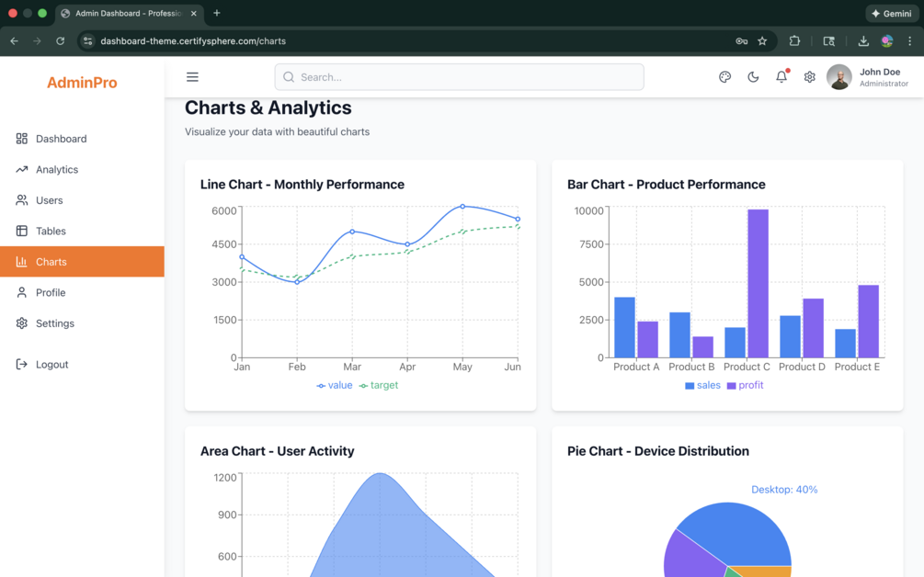Click the Product E axis label
This screenshot has width=924, height=577.
857,367
